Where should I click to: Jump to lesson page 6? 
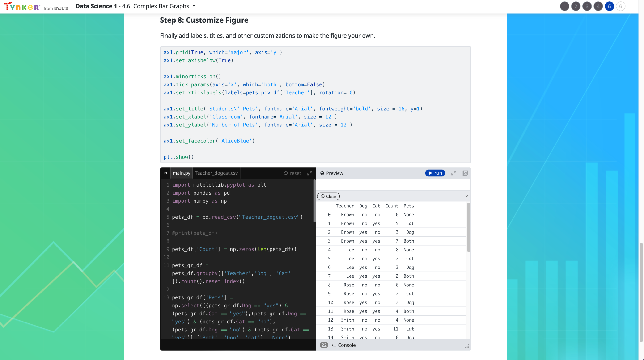click(620, 6)
